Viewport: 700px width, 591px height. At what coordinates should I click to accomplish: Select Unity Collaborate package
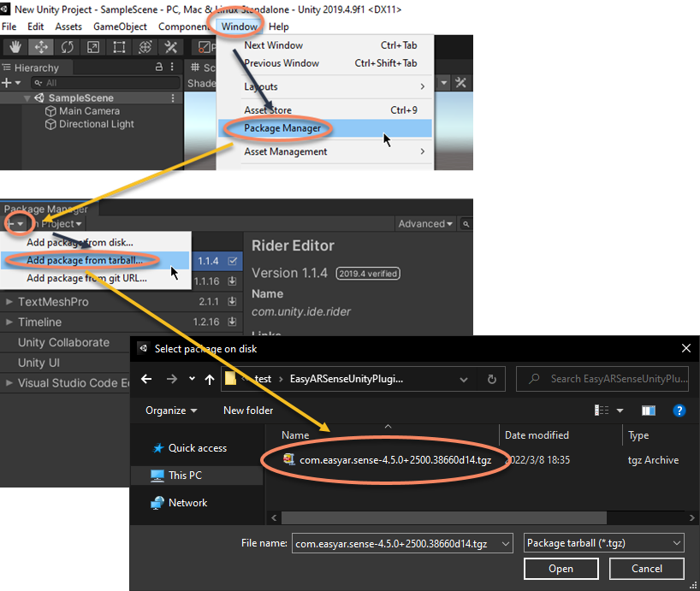pyautogui.click(x=64, y=343)
